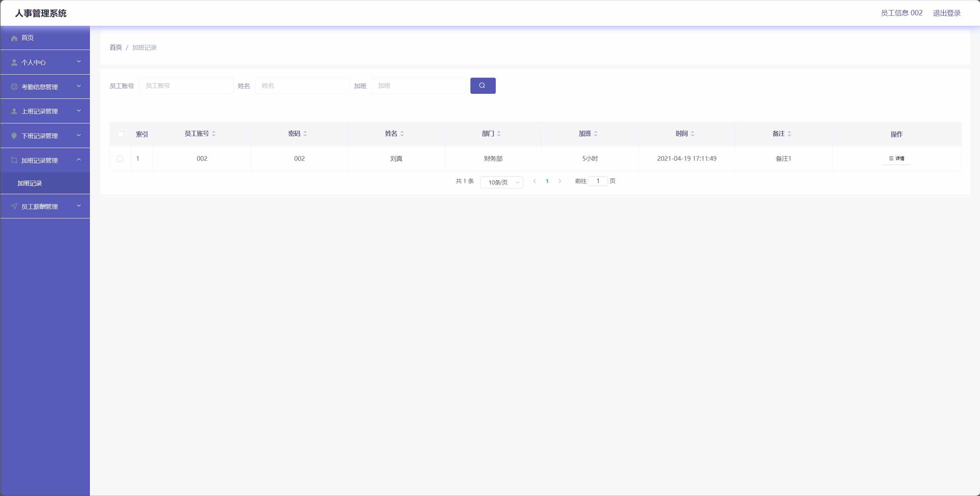The width and height of the screenshot is (980, 496).
Task: Sort by 备注 column arrows
Action: pyautogui.click(x=789, y=134)
